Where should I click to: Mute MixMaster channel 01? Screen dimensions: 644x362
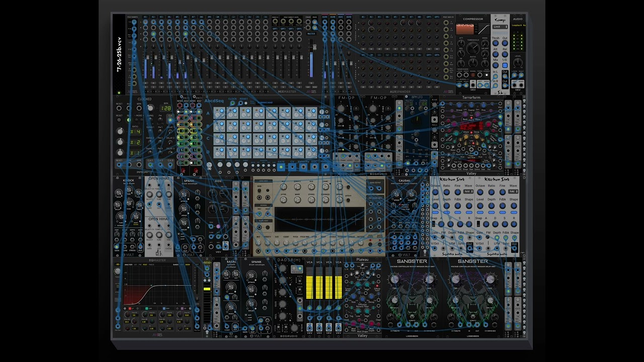point(145,83)
